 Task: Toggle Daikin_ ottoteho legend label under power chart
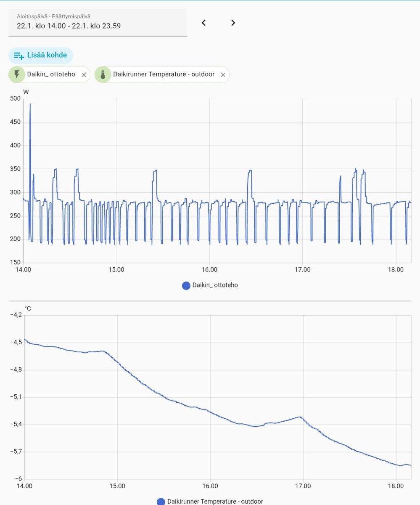[x=215, y=285]
